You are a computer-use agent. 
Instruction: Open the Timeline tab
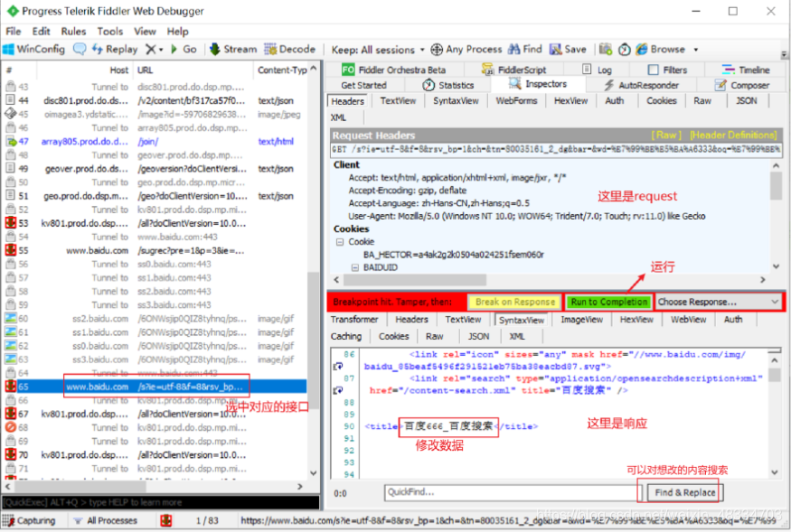pyautogui.click(x=746, y=70)
